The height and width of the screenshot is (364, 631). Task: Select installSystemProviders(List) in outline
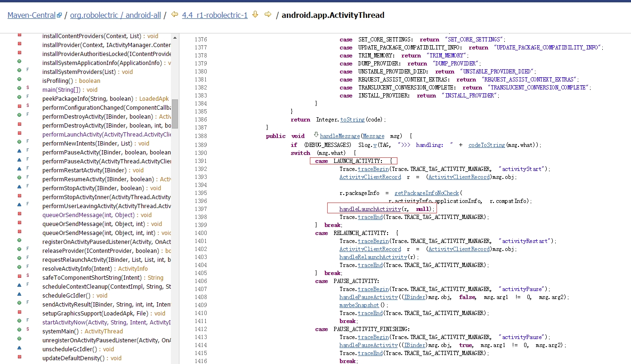click(88, 72)
